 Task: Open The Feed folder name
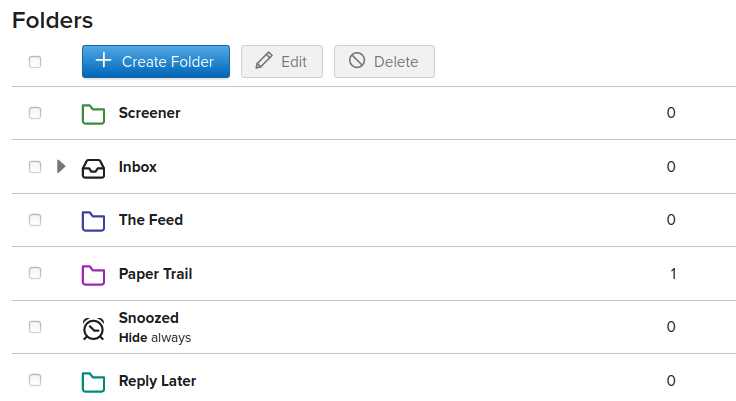point(151,220)
